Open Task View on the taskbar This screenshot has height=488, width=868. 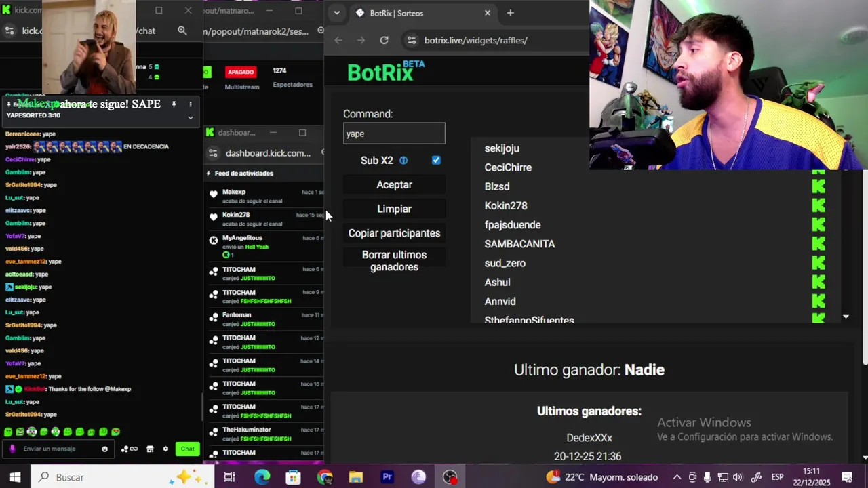229,477
